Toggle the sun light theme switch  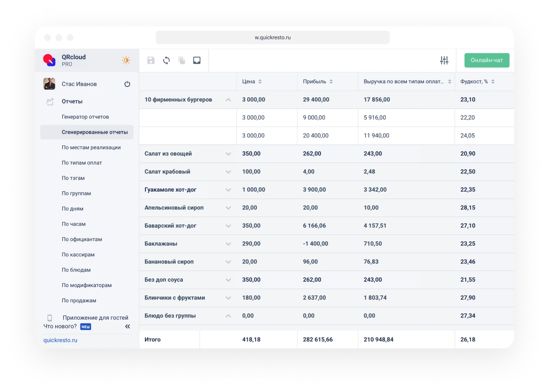(x=126, y=61)
